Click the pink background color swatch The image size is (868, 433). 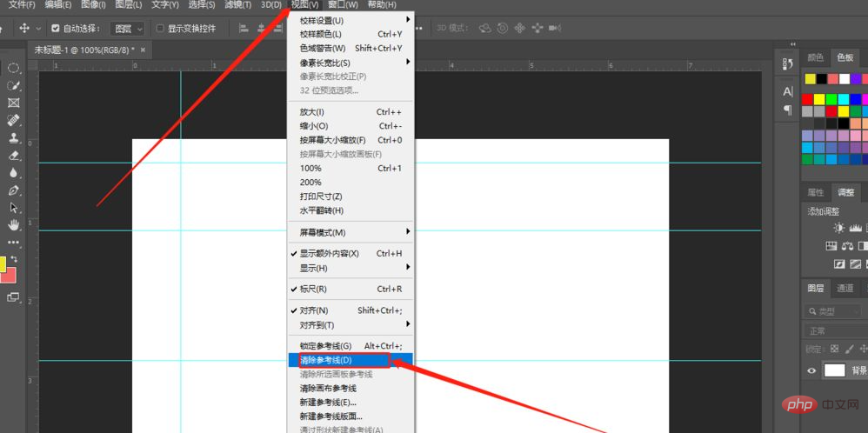pos(9,275)
